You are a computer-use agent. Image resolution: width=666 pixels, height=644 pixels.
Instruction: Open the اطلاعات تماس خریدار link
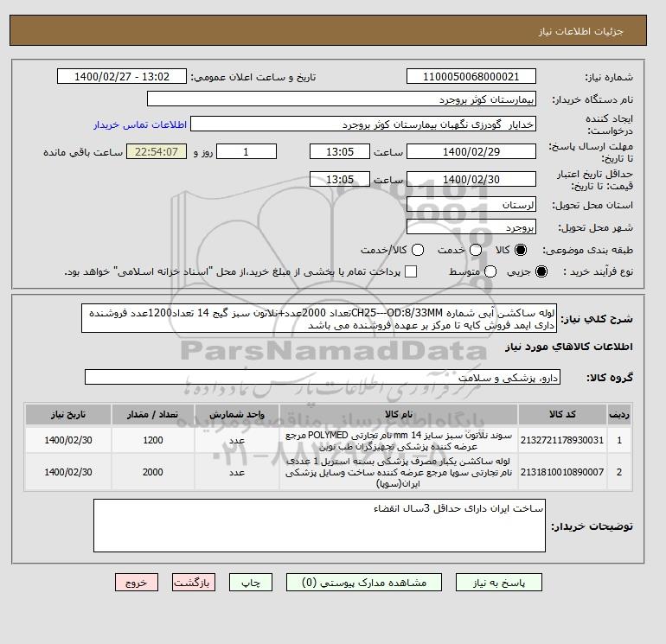[x=140, y=124]
